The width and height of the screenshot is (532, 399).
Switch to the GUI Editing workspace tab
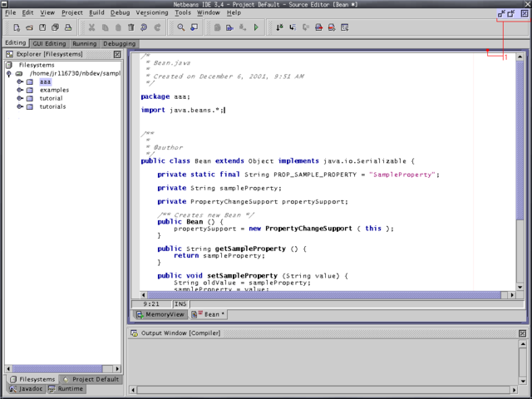(x=50, y=44)
